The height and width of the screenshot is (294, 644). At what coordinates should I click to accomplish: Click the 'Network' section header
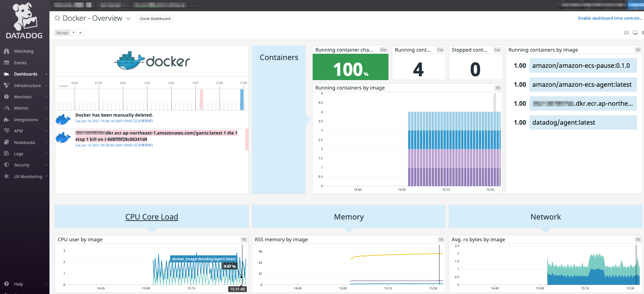click(546, 217)
